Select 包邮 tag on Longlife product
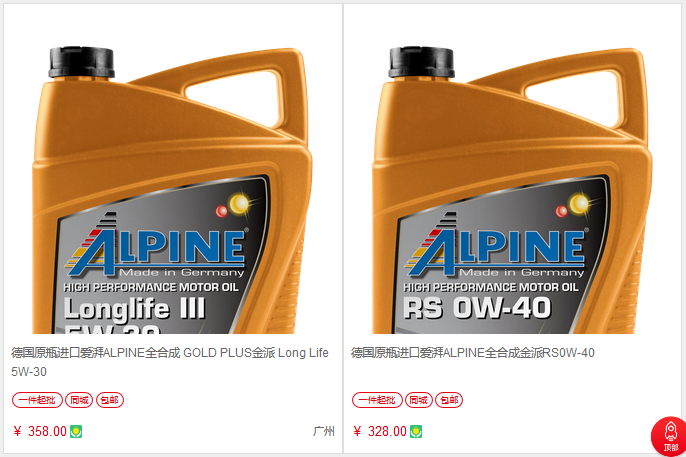 (x=110, y=400)
